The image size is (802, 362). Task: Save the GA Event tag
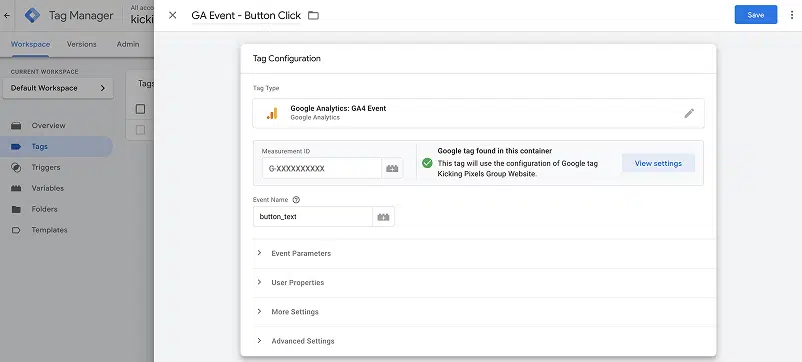(x=755, y=15)
